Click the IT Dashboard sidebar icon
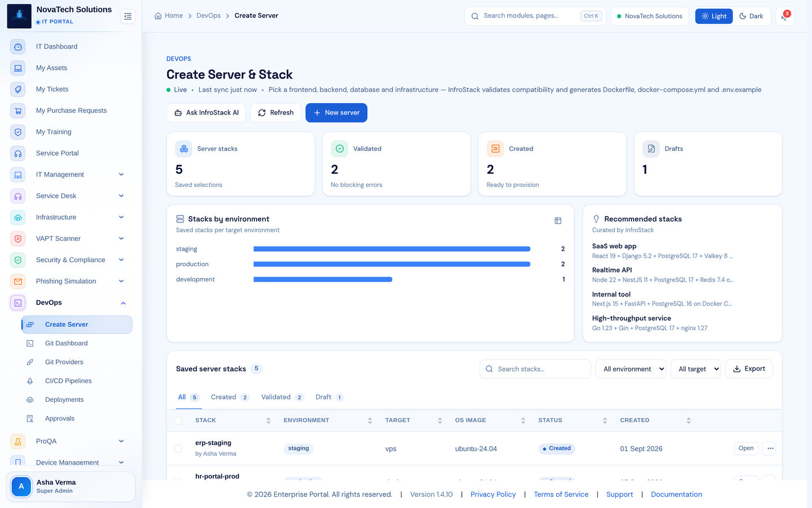The height and width of the screenshot is (508, 812). pyautogui.click(x=18, y=47)
